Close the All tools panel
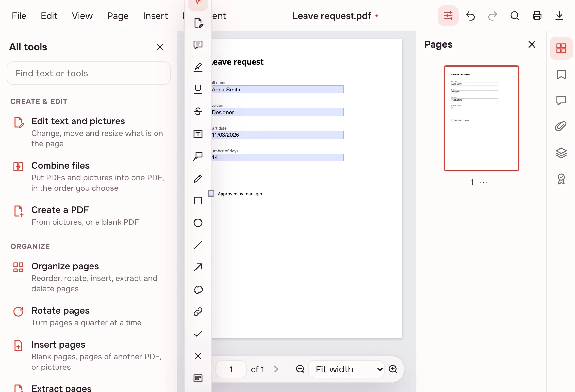Image resolution: width=575 pixels, height=392 pixels. coord(160,47)
